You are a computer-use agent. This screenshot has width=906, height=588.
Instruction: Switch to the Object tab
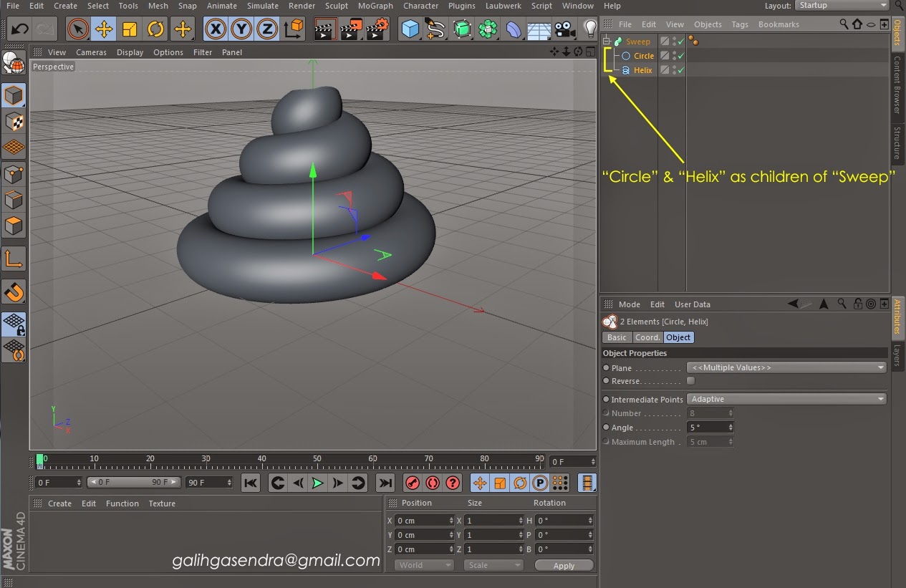[x=678, y=337]
